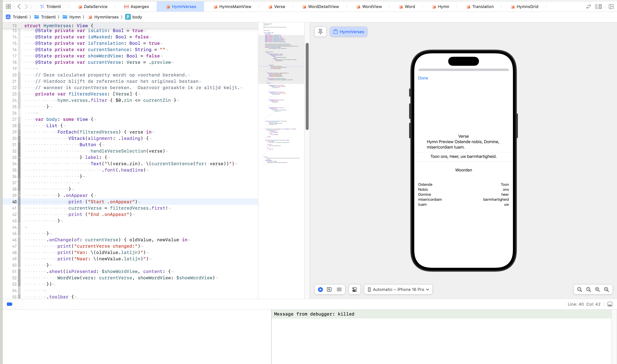Open the related items grid menu
Image resolution: width=617 pixels, height=364 pixels.
coord(8,7)
